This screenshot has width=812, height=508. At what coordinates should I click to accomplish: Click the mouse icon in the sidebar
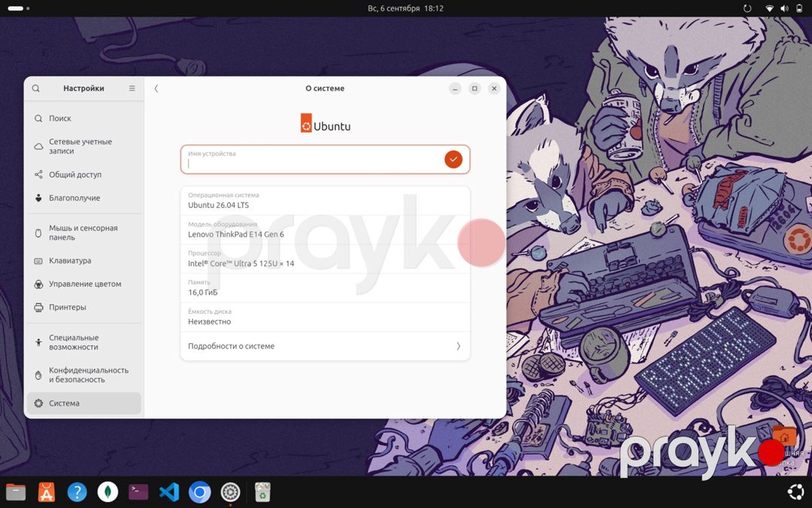click(x=38, y=233)
